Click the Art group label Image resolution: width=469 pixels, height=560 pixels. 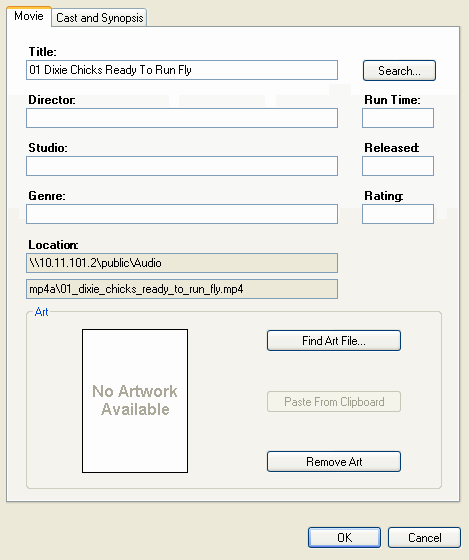click(x=41, y=312)
